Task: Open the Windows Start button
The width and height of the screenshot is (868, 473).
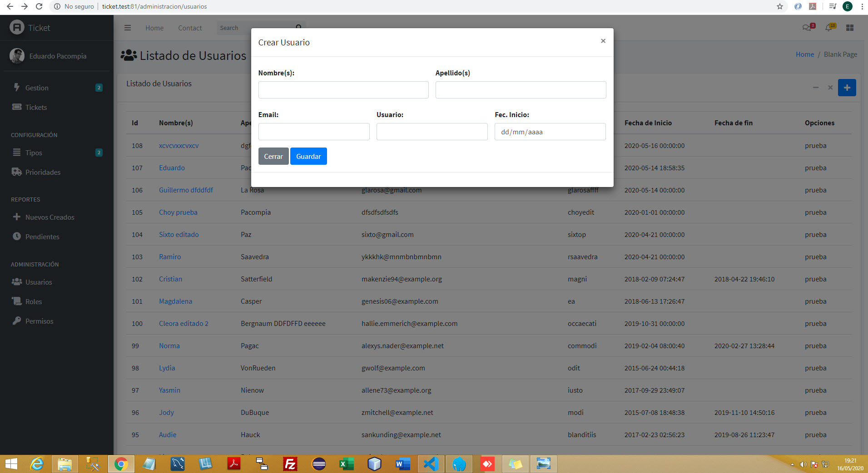Action: tap(11, 464)
